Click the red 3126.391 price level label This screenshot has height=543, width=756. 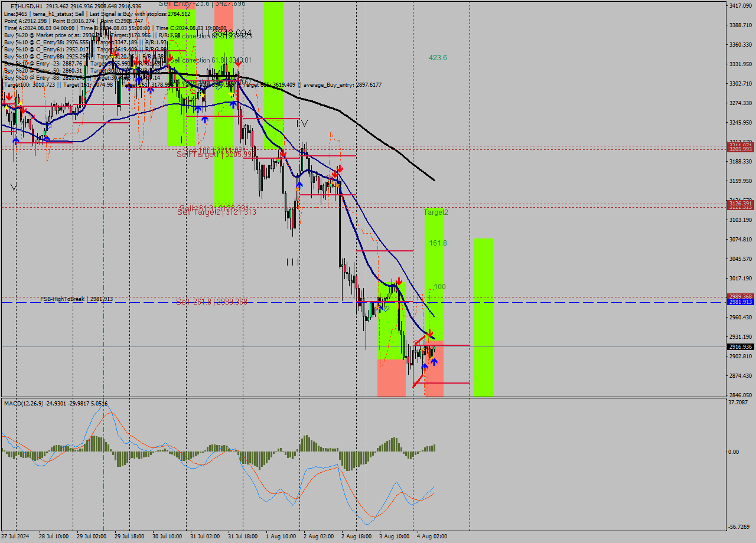[x=741, y=203]
